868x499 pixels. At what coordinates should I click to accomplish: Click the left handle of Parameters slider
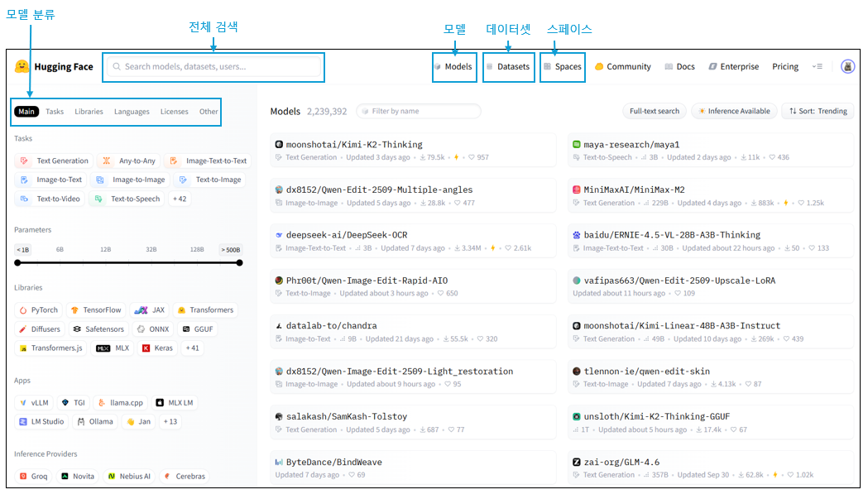pyautogui.click(x=17, y=263)
